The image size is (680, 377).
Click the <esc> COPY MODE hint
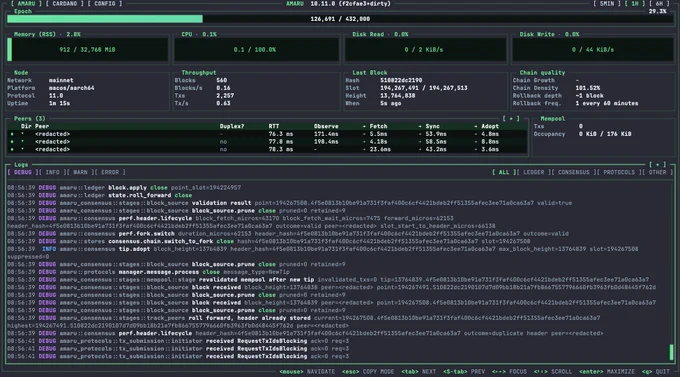pos(368,372)
